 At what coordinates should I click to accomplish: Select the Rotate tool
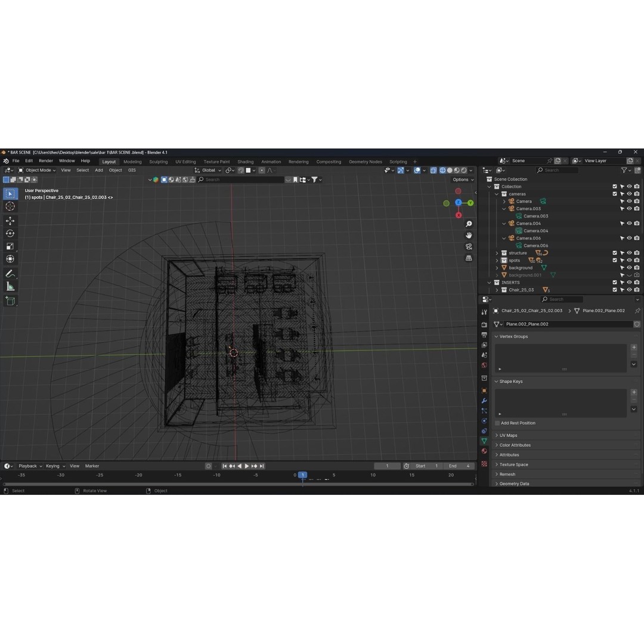10,233
